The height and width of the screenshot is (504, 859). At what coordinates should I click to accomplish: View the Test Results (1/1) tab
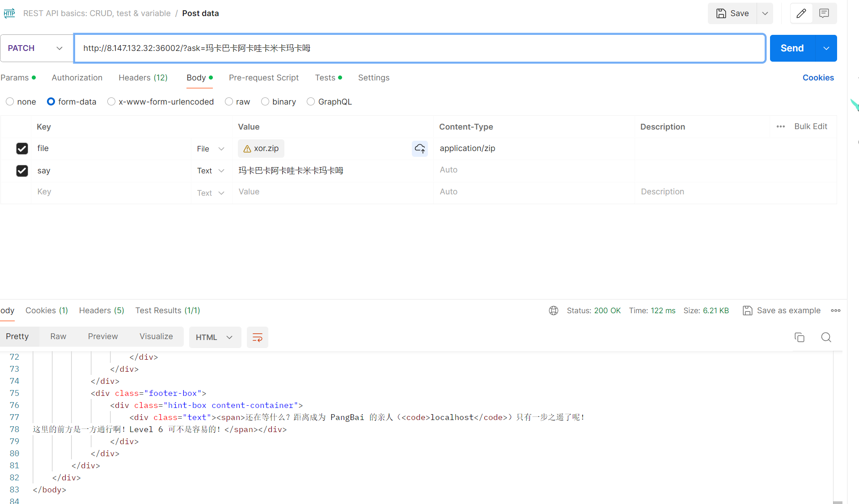[x=168, y=311]
